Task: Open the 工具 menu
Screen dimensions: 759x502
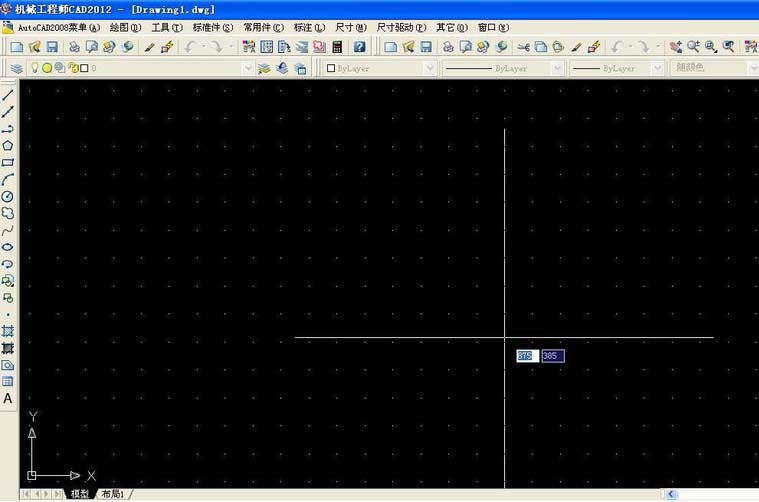Action: [x=167, y=28]
